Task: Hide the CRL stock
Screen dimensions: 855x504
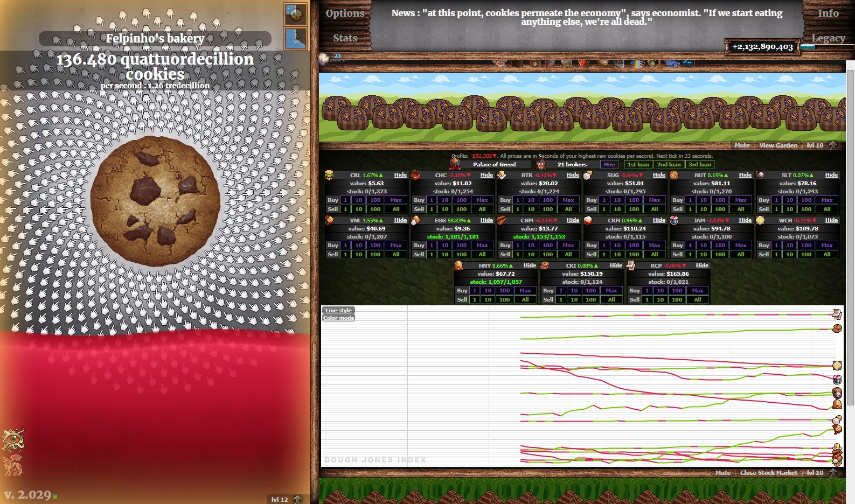Action: click(x=400, y=175)
